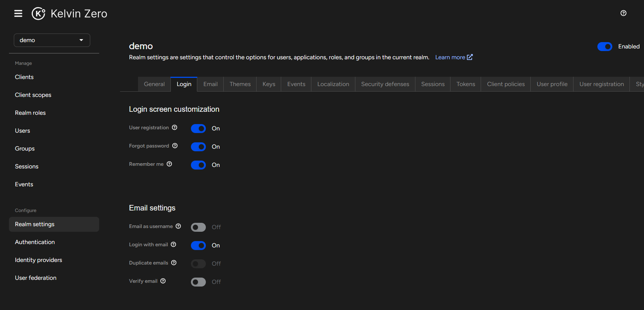Enable the Verify email toggle

(198, 282)
